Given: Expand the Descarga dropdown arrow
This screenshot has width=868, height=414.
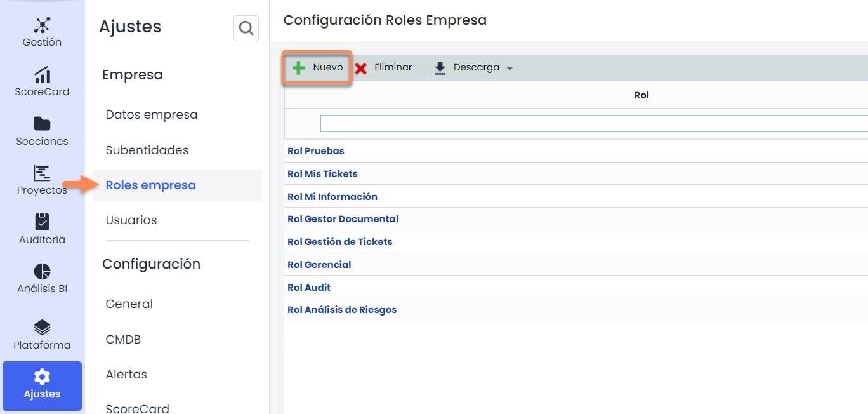Looking at the screenshot, I should click(510, 69).
